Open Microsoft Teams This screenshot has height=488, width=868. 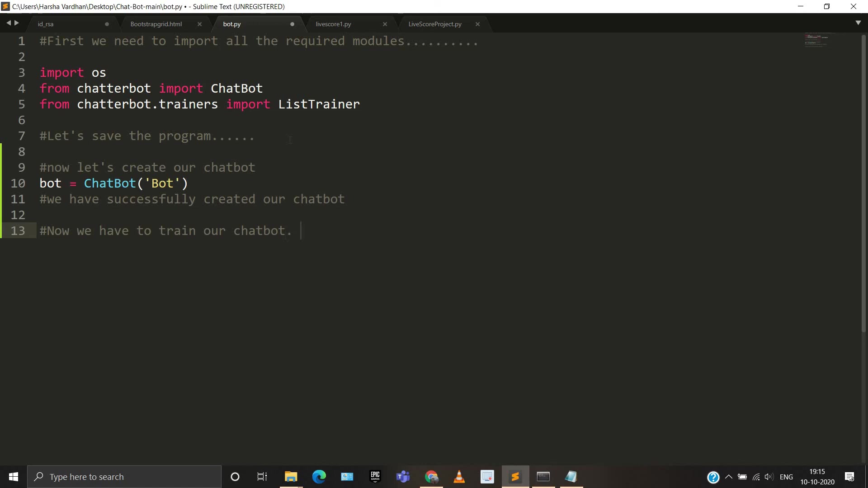(403, 477)
